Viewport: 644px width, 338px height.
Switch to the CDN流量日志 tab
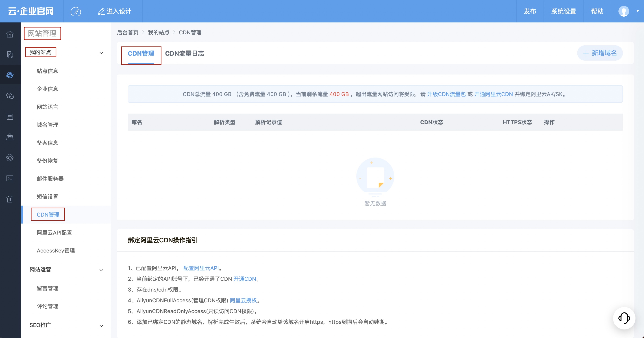click(185, 53)
